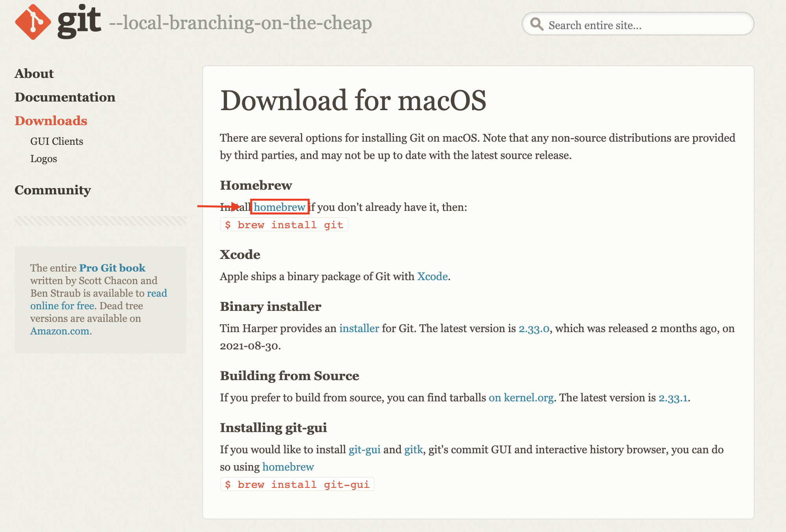Select Downloads in the sidebar
Image resolution: width=786 pixels, height=532 pixels.
pyautogui.click(x=51, y=121)
